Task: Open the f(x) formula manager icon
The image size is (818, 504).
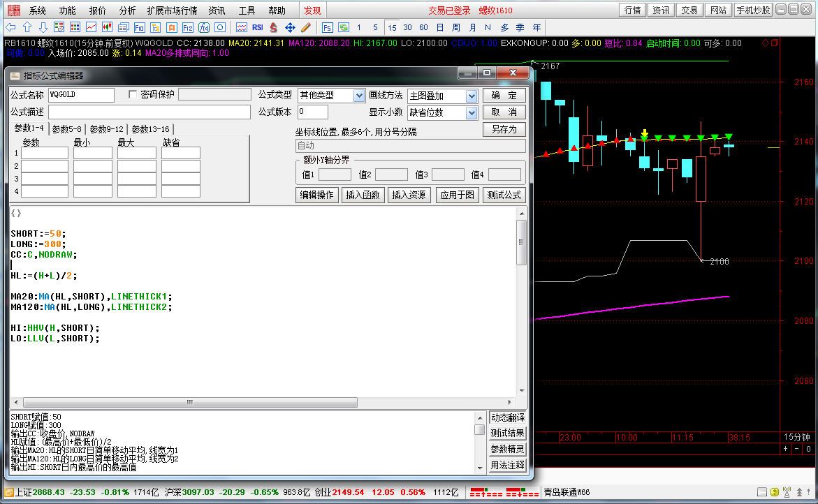Action: pyautogui.click(x=204, y=27)
